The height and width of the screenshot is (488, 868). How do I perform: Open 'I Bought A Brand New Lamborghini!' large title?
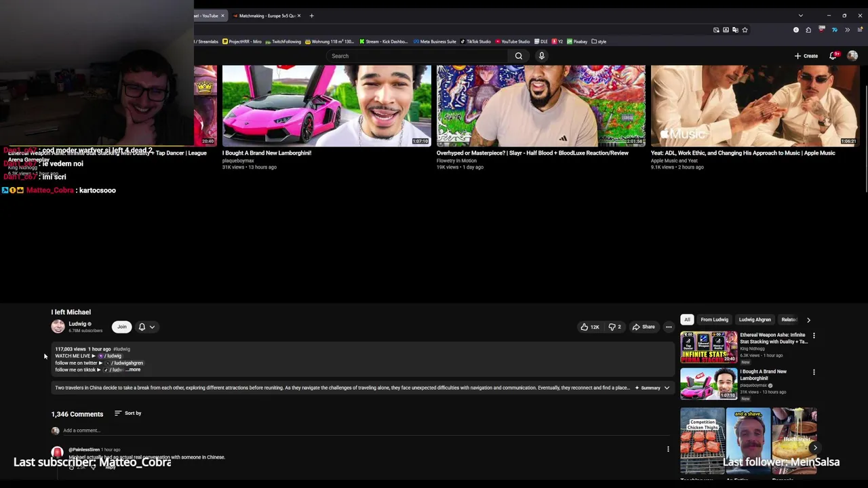[x=267, y=153]
